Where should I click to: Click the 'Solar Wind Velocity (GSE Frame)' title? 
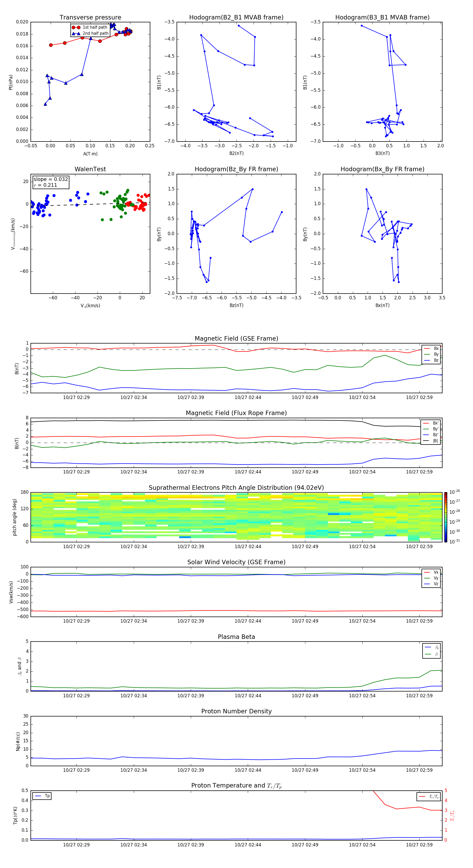[236, 562]
